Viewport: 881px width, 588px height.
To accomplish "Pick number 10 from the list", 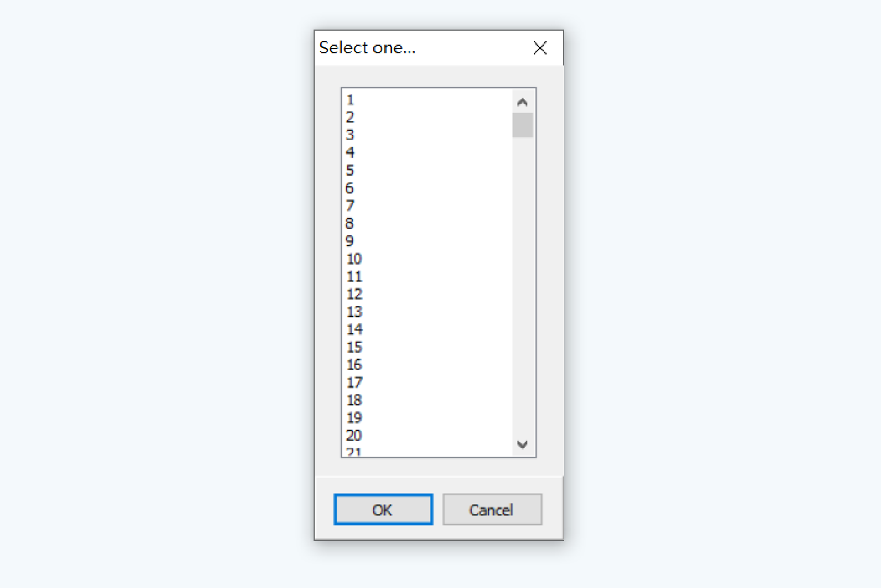I will pos(427,258).
